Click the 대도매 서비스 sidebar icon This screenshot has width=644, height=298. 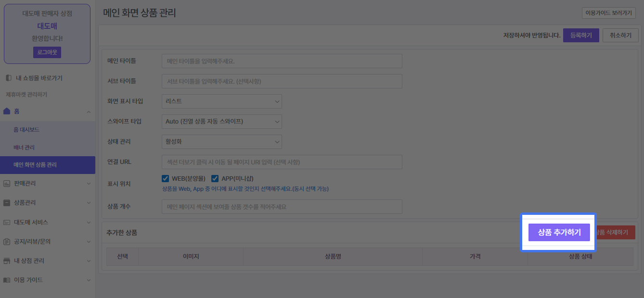tap(7, 223)
